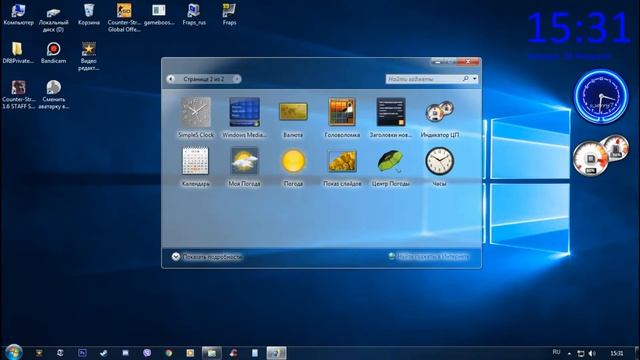Expand Показать подробности details
Viewport: 640px width, 360px height.
pos(207,257)
